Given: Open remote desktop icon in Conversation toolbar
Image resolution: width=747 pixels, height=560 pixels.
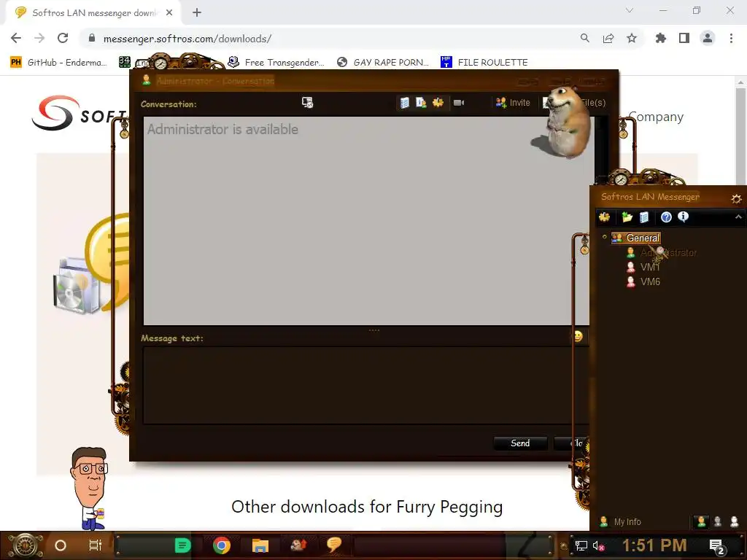Looking at the screenshot, I should (307, 102).
